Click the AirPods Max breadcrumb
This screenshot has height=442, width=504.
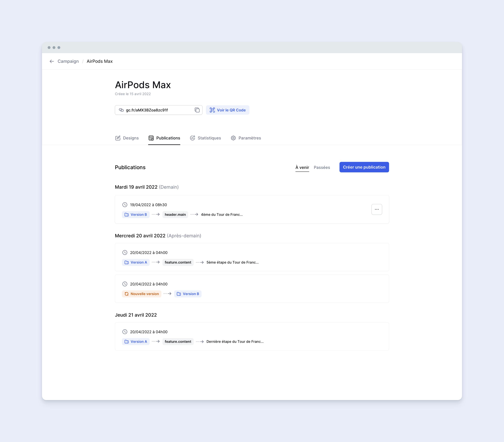coord(100,61)
